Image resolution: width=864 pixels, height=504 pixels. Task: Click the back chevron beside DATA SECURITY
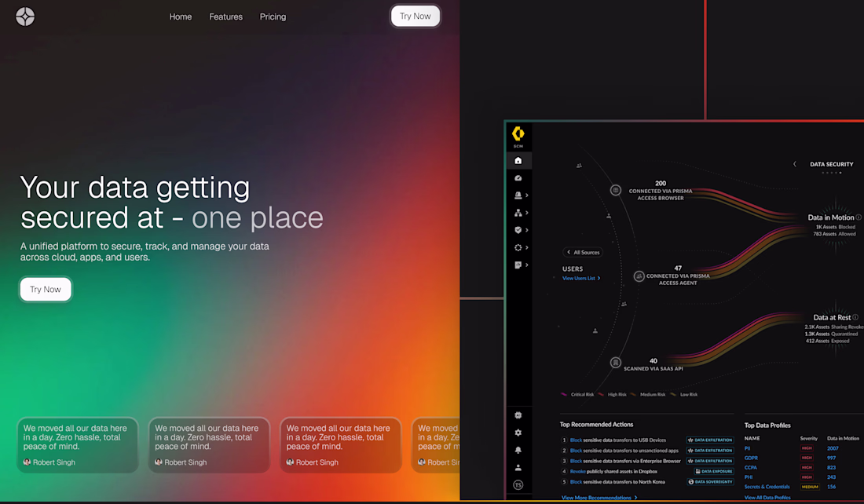pos(795,164)
